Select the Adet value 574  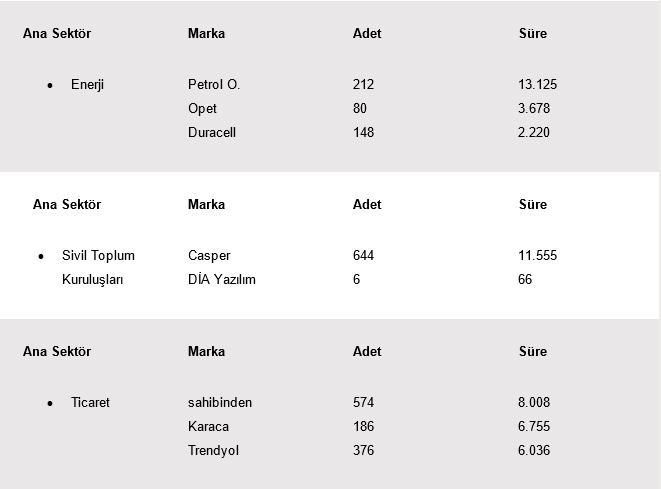363,403
